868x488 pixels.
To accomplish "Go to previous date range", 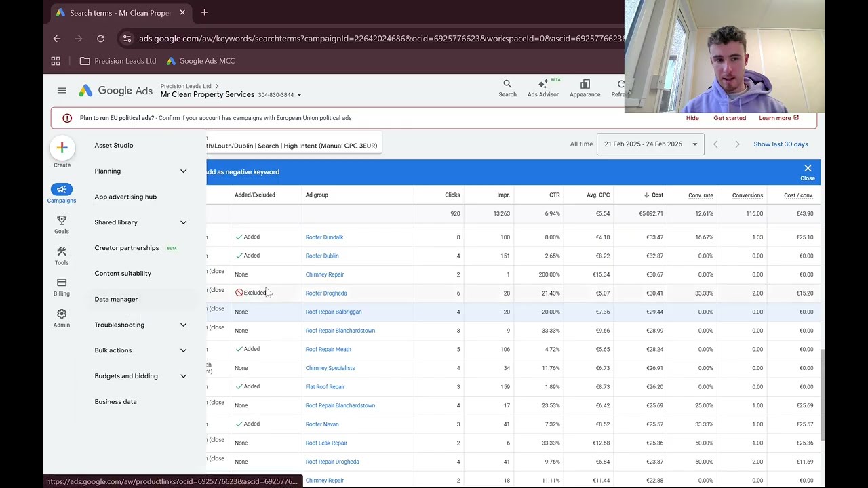I will (715, 144).
